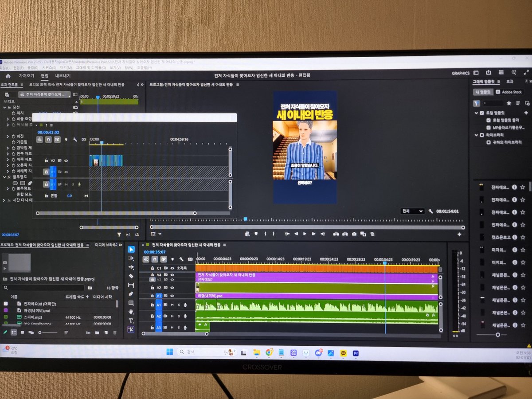Open the 시퀀스 menu
Image resolution: width=532 pixels, height=399 pixels.
(x=49, y=67)
